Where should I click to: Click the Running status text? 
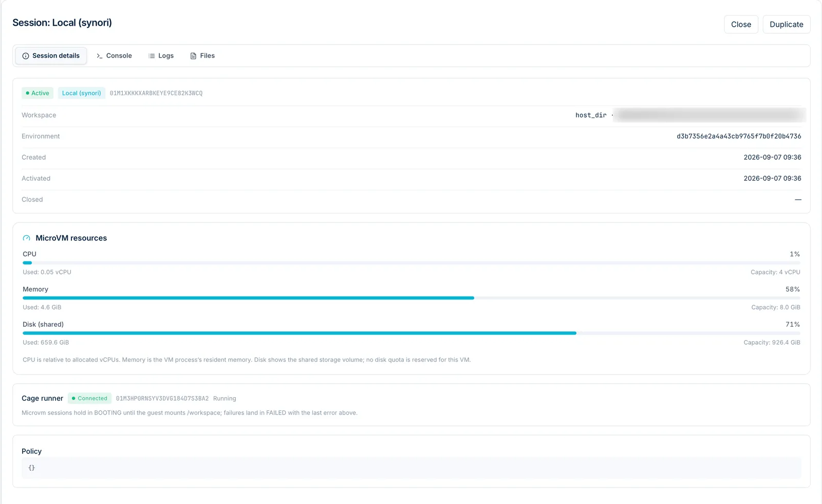point(225,399)
